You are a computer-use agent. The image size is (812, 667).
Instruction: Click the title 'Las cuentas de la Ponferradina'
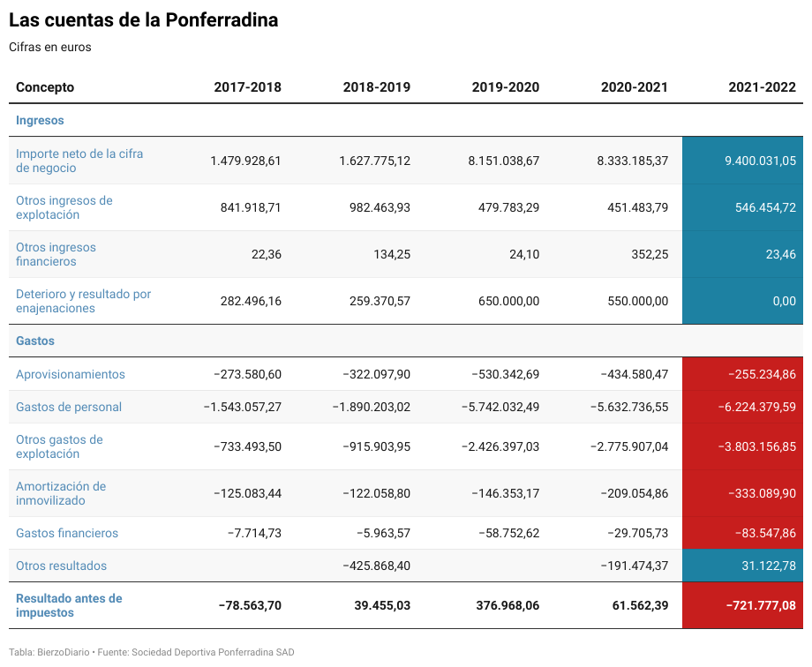[x=144, y=20]
